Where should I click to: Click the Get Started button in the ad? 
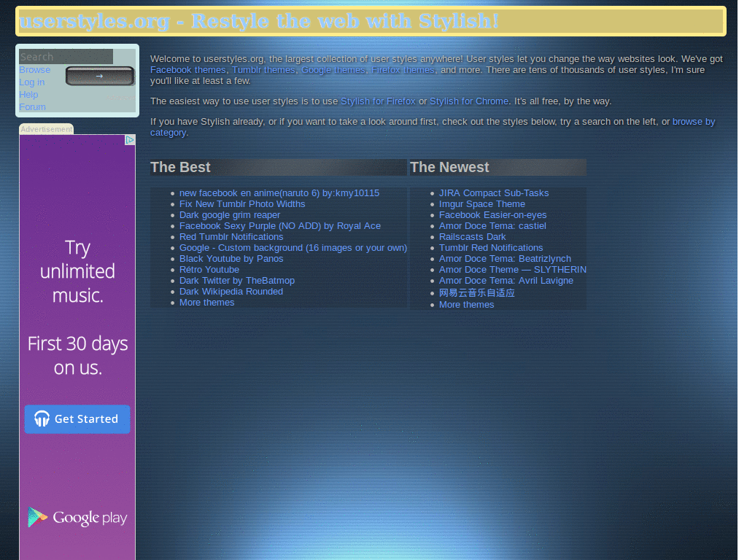77,419
